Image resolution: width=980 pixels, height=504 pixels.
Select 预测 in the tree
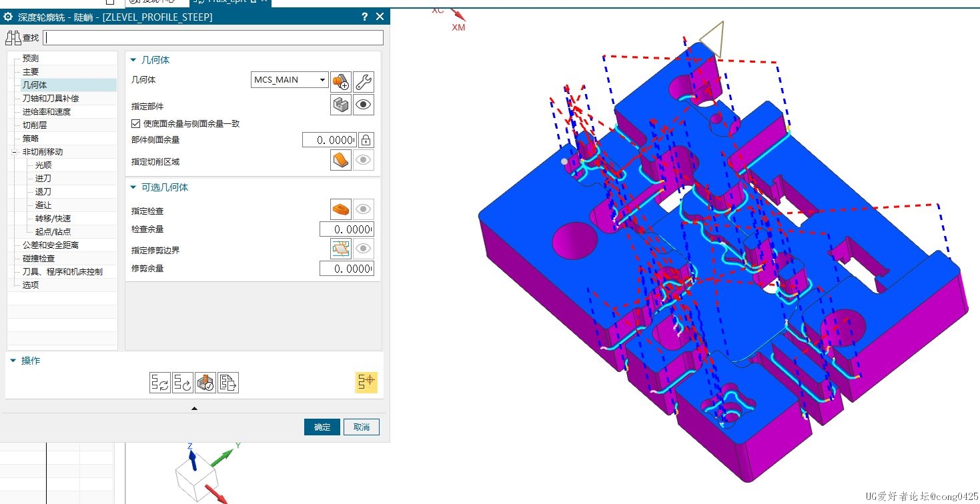31,59
